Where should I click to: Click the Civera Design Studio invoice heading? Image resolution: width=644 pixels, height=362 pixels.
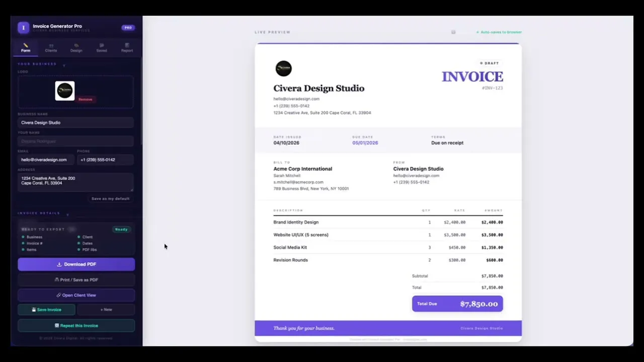point(318,88)
